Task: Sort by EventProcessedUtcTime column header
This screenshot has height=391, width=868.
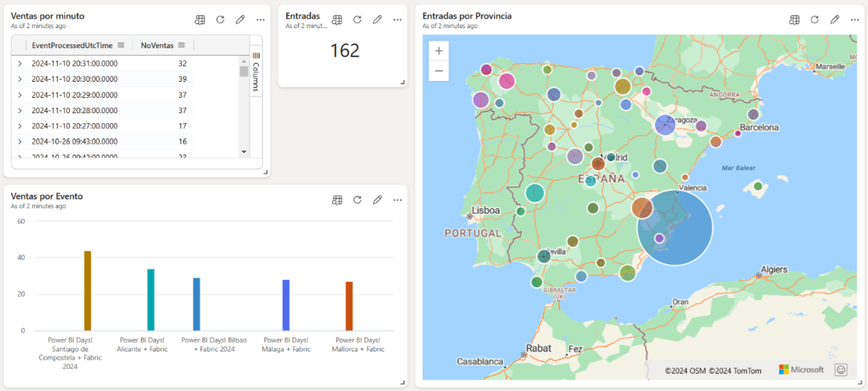Action: [x=72, y=45]
